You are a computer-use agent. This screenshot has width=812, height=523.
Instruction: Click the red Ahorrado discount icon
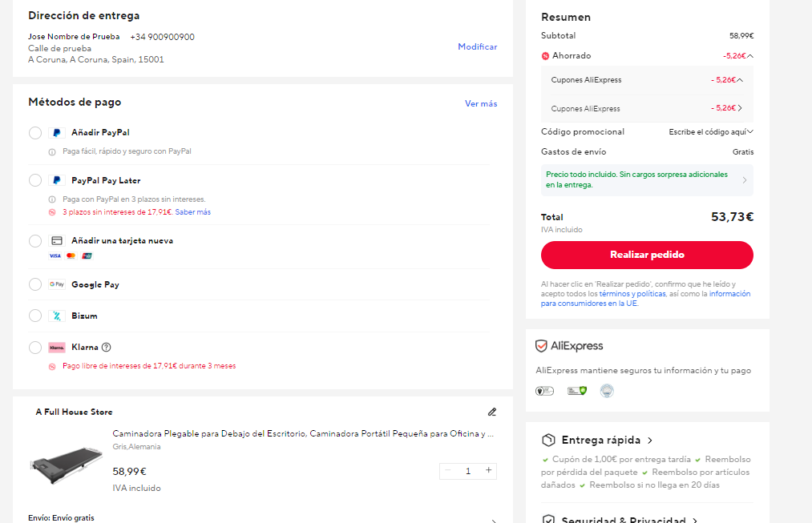point(545,56)
